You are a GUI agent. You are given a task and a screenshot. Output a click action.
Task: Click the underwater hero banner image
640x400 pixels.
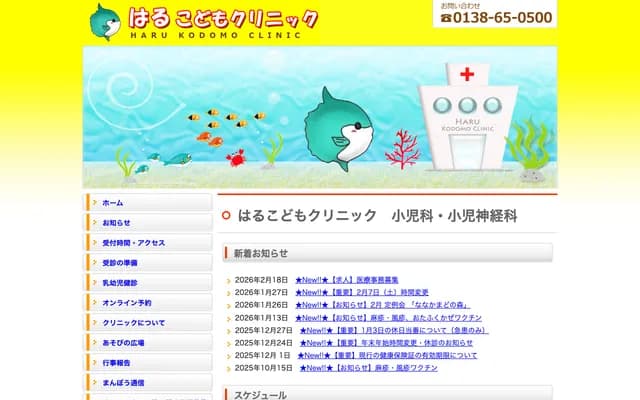pyautogui.click(x=320, y=117)
